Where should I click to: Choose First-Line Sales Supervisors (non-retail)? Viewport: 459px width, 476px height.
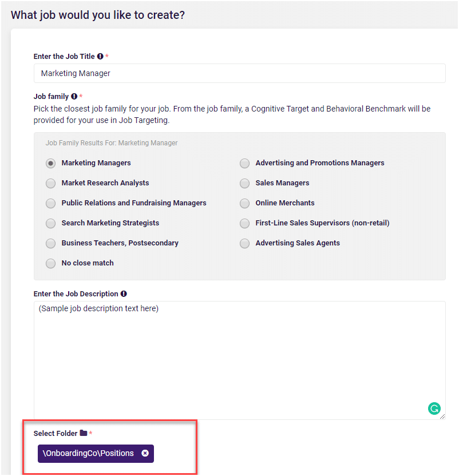click(244, 224)
